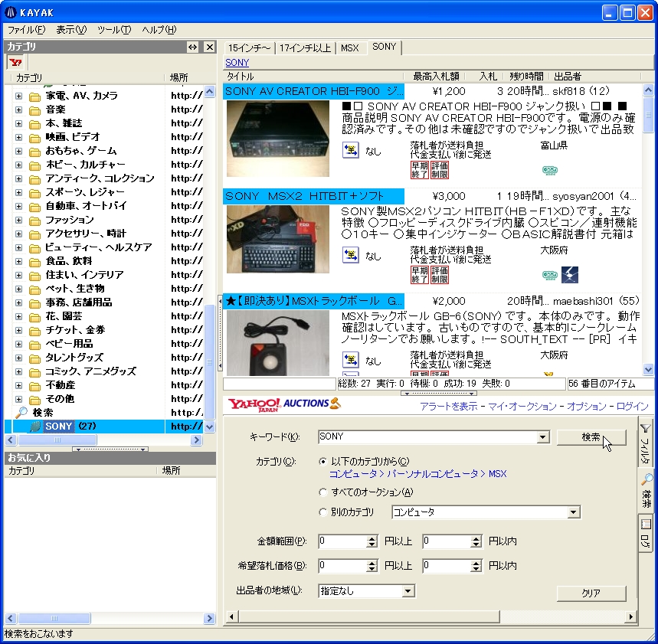
Task: Click the KAYAK application icon in title bar
Action: point(10,12)
